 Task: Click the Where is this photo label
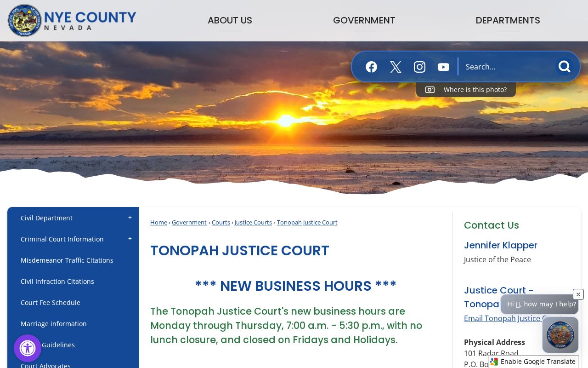pyautogui.click(x=475, y=90)
